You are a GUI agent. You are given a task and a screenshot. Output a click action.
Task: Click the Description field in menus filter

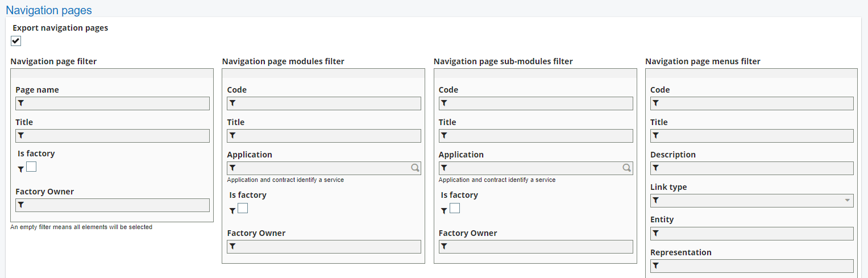(756, 168)
